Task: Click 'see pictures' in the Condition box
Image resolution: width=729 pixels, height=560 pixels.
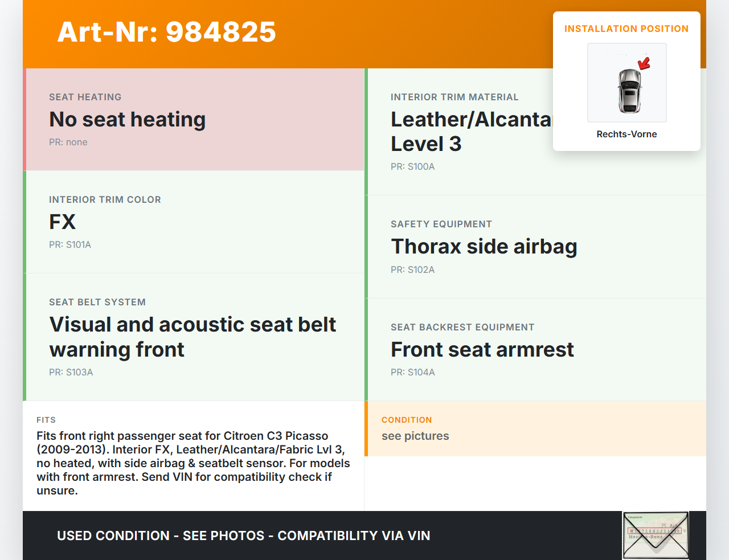Action: (415, 436)
